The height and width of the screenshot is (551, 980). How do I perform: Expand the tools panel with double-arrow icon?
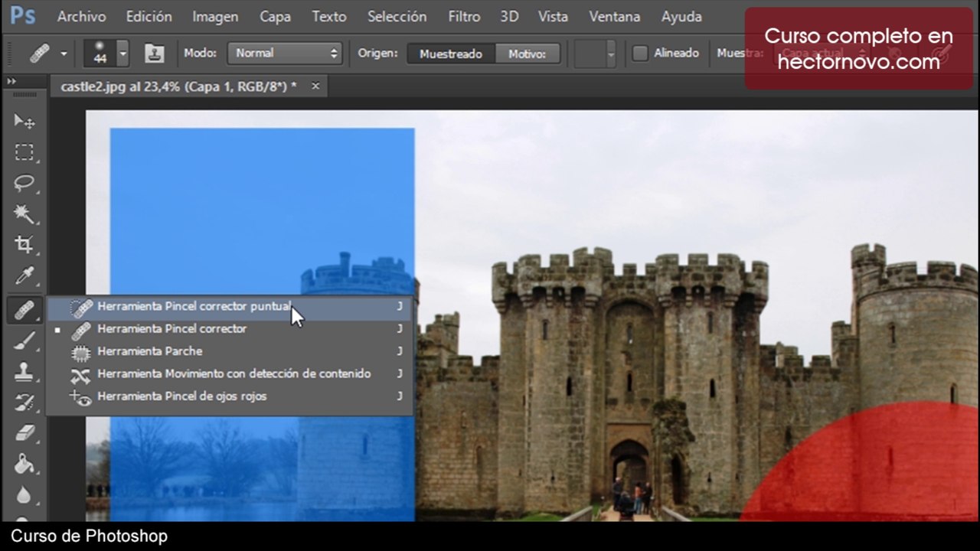point(11,81)
